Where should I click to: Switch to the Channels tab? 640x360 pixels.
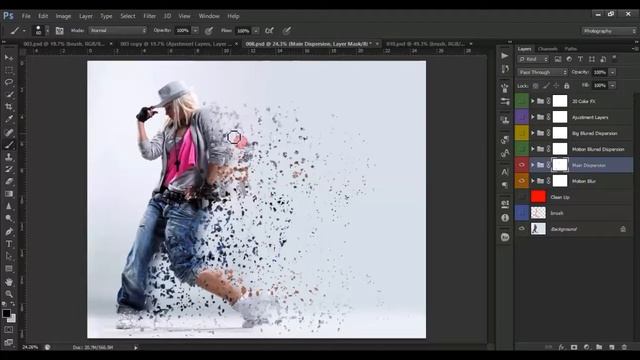tap(547, 49)
